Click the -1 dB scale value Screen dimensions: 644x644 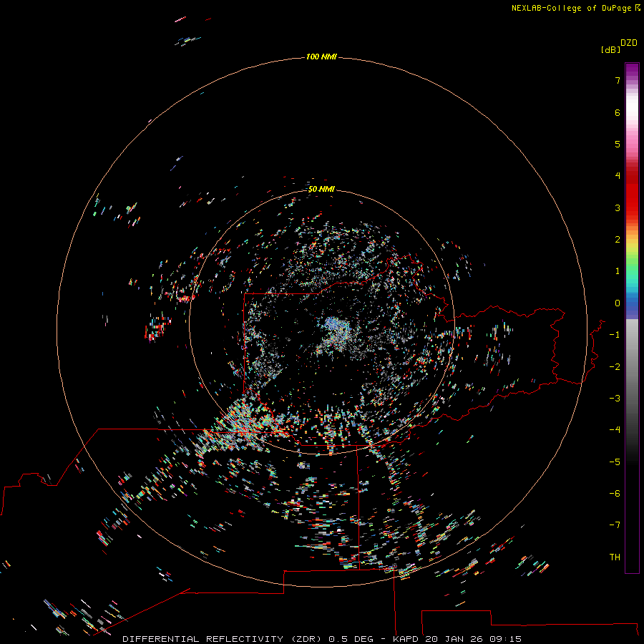click(x=615, y=335)
